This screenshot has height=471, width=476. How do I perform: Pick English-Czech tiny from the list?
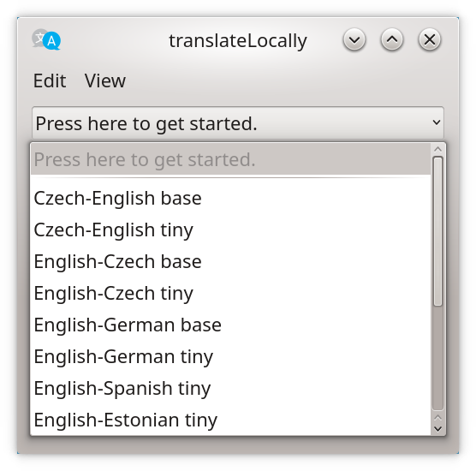(230, 294)
